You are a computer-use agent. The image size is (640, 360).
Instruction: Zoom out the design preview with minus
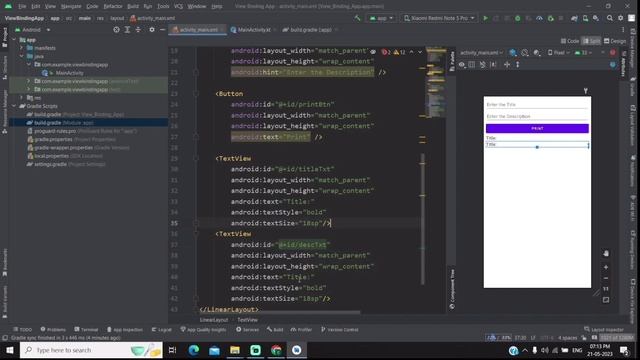[606, 278]
